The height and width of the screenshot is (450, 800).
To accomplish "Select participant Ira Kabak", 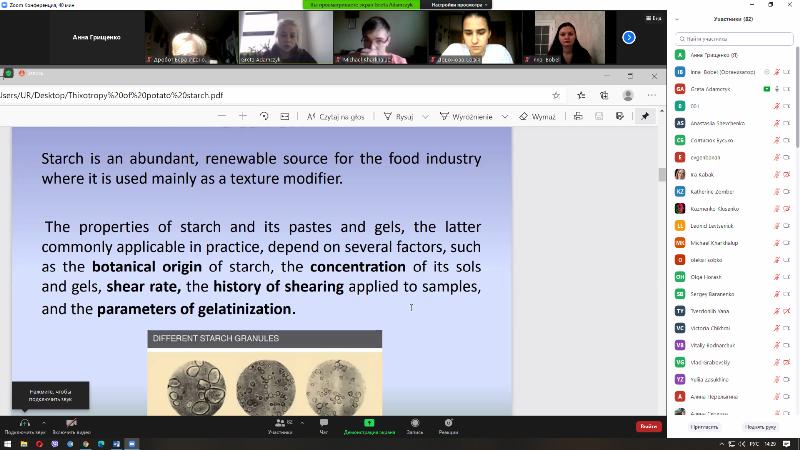I will (733, 174).
